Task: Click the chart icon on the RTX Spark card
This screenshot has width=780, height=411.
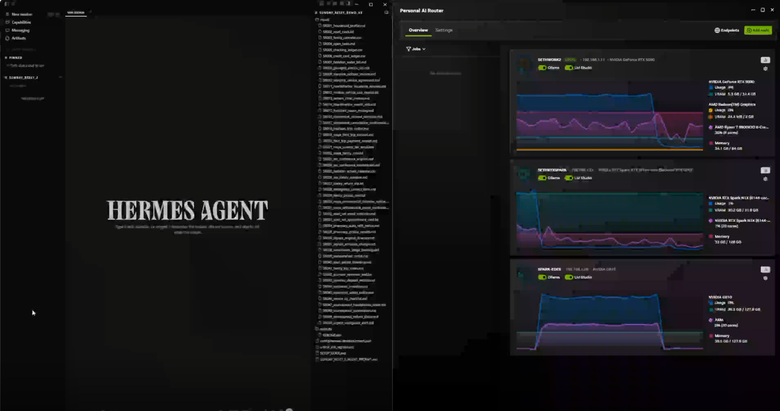Action: 765,171
